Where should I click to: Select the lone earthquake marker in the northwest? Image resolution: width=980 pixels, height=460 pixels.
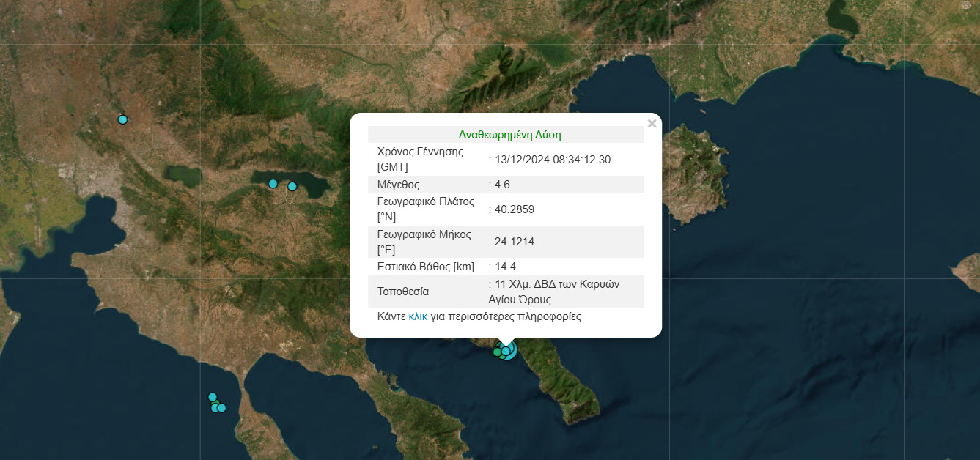point(123,119)
